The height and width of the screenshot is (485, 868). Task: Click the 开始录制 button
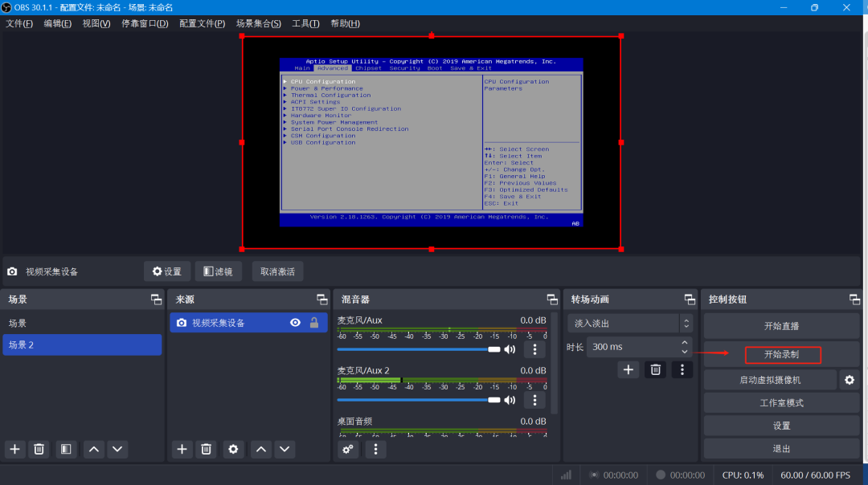pyautogui.click(x=782, y=354)
